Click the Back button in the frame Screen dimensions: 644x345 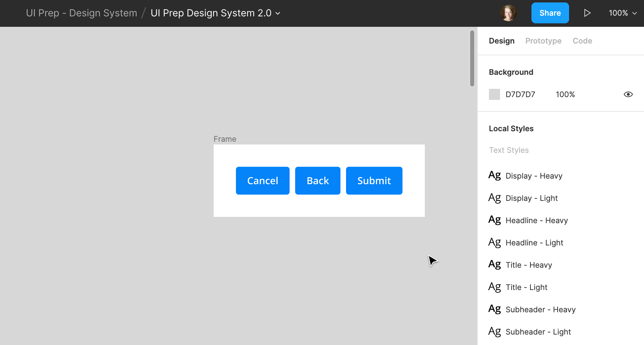coord(318,181)
